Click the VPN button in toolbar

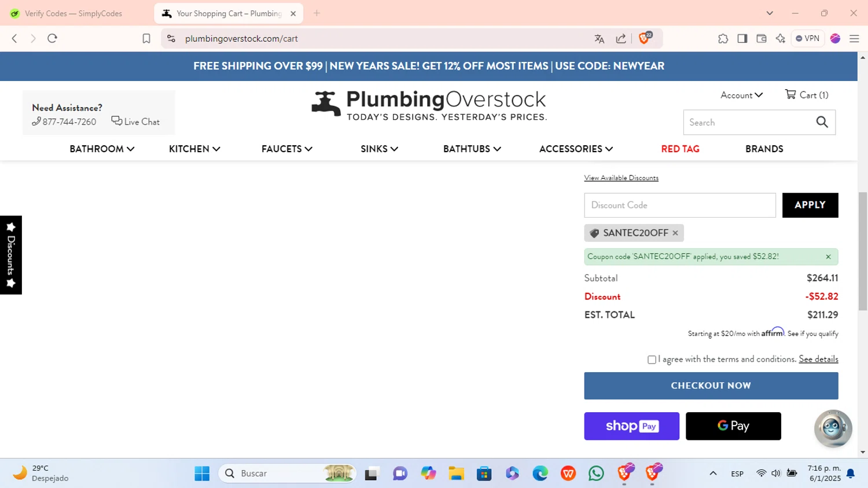[x=808, y=38]
